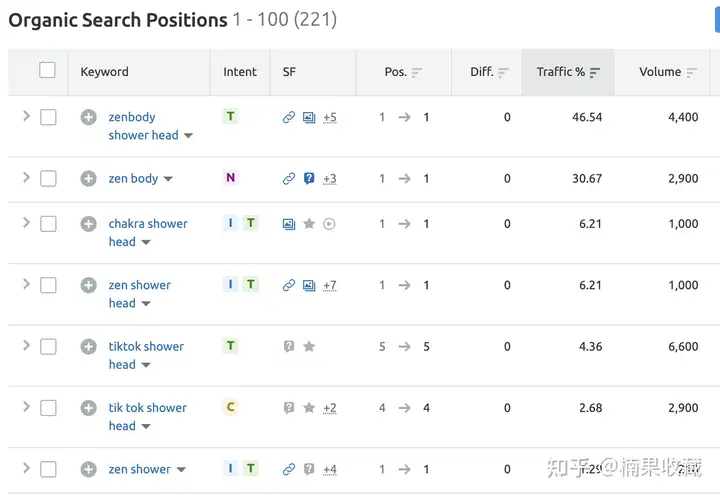Tick the select-all checkbox in table header
The image size is (720, 496).
(47, 70)
